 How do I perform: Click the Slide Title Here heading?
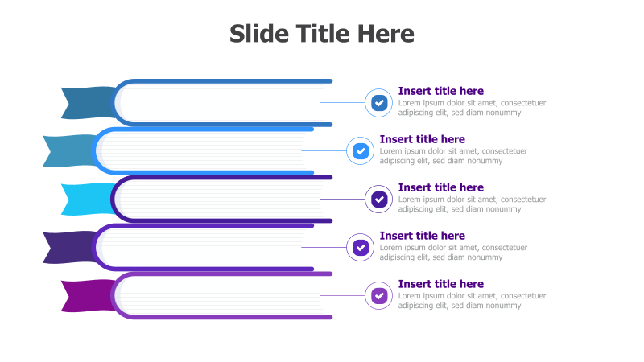[321, 33]
